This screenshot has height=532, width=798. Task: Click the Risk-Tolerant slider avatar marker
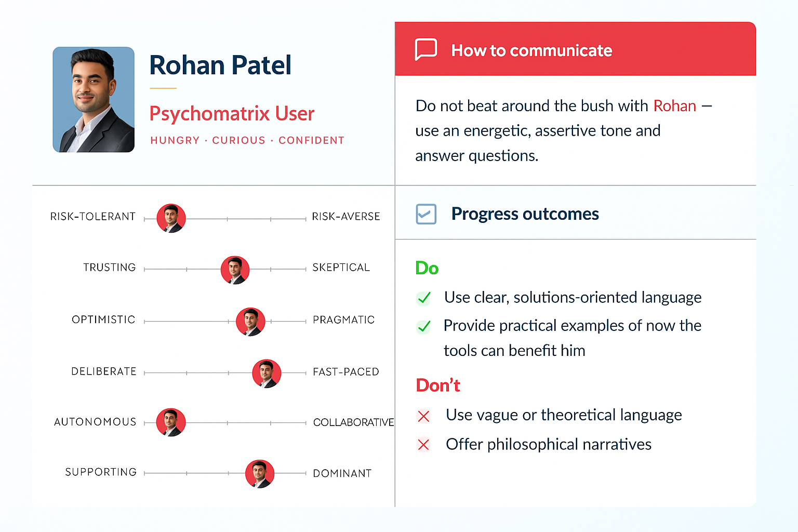pos(171,218)
